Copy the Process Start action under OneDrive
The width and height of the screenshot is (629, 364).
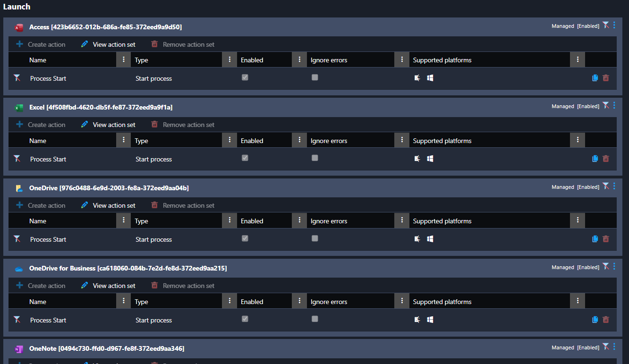point(595,239)
